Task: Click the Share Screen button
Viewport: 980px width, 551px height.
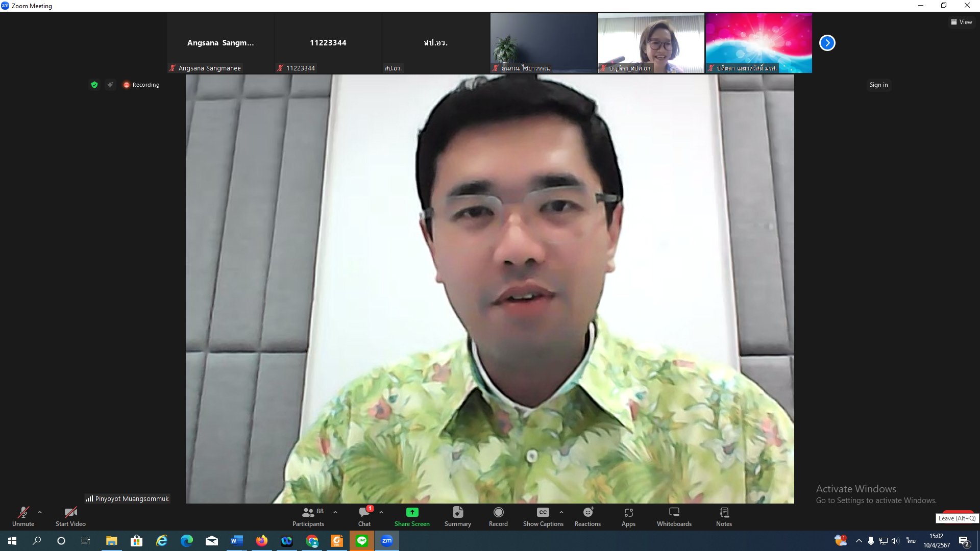Action: coord(412,516)
